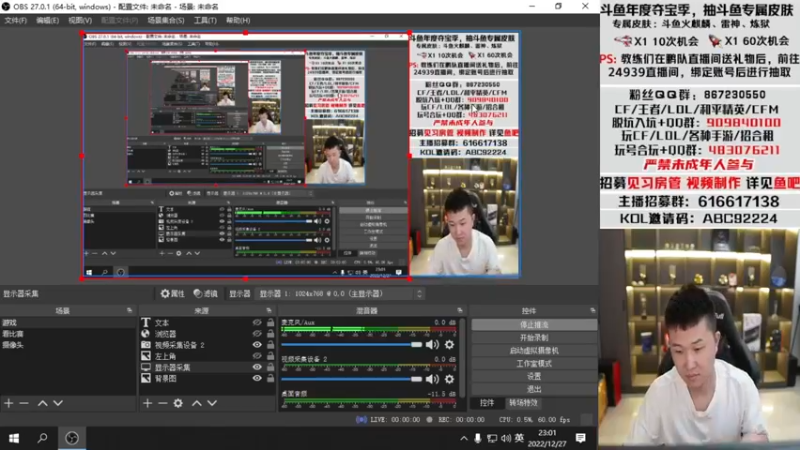Viewport: 800px width, 450px height.
Task: Open the 文件(F) menu
Action: click(x=15, y=20)
